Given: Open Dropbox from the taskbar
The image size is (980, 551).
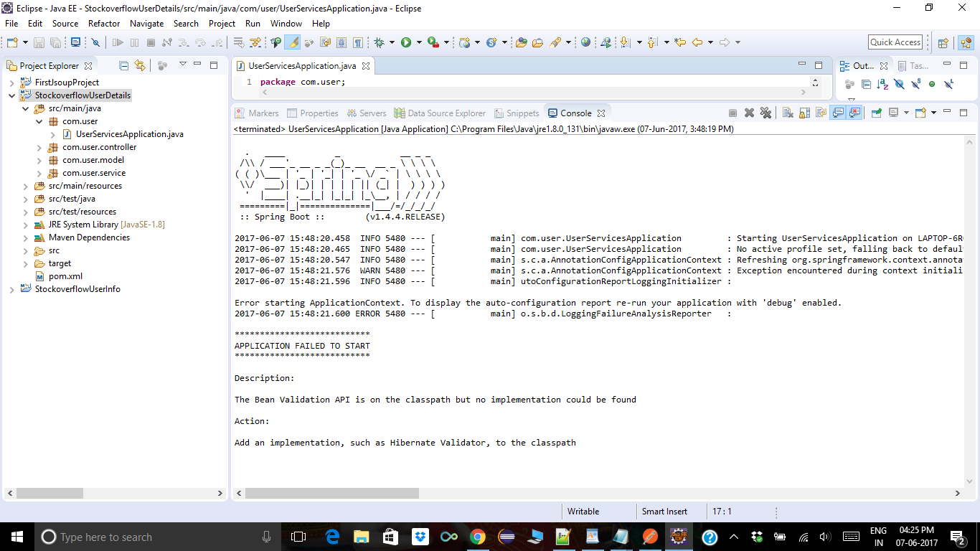Looking at the screenshot, I should (420, 537).
